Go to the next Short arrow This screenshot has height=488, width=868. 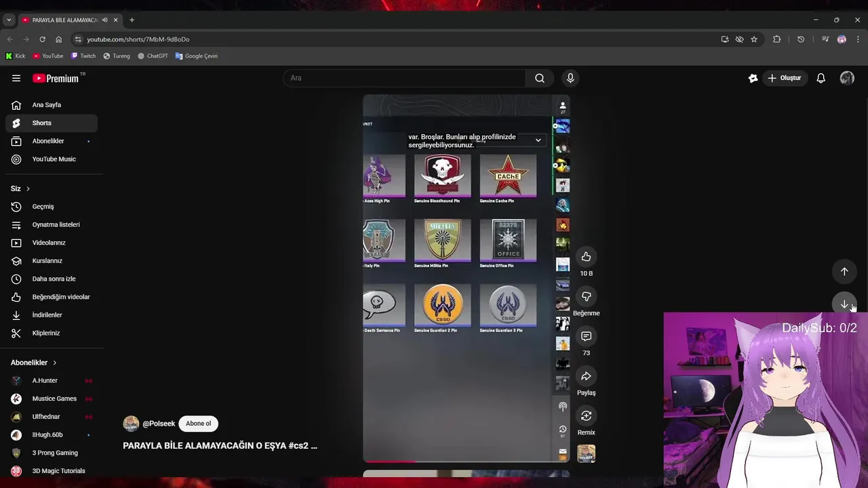pyautogui.click(x=844, y=304)
